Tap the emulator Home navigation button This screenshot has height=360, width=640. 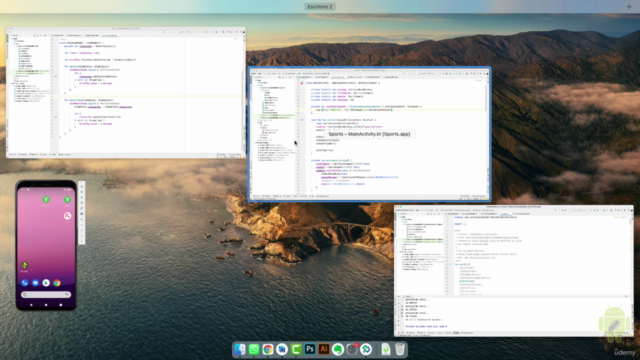[x=46, y=304]
